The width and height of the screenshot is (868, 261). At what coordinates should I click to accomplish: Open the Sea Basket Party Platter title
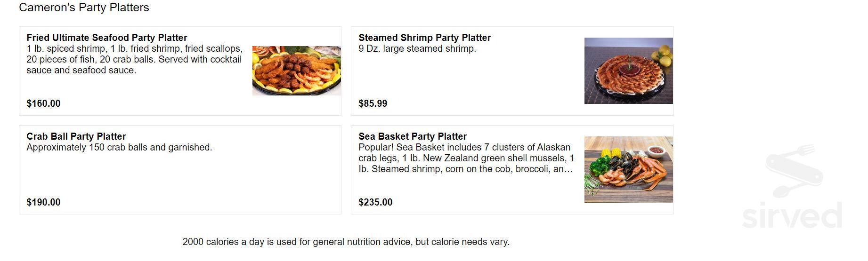point(413,136)
